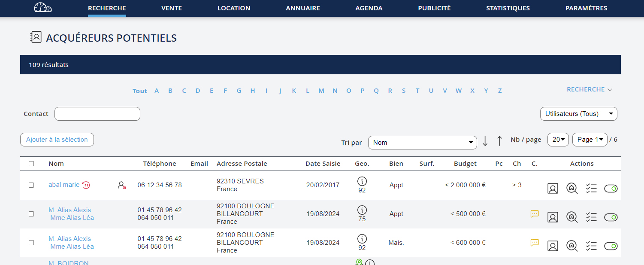Click the Ajouter à la sélection button
Viewport: 644px width, 265px height.
57,140
